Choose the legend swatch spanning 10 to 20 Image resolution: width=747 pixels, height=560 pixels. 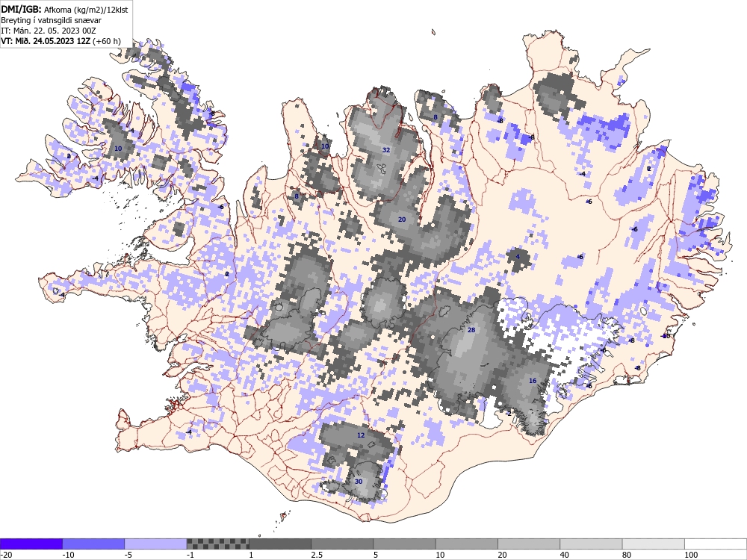[467, 544]
